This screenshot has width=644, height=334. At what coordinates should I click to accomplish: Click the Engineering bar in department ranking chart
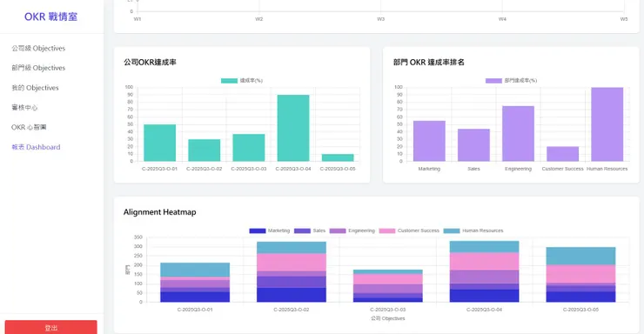click(x=519, y=134)
